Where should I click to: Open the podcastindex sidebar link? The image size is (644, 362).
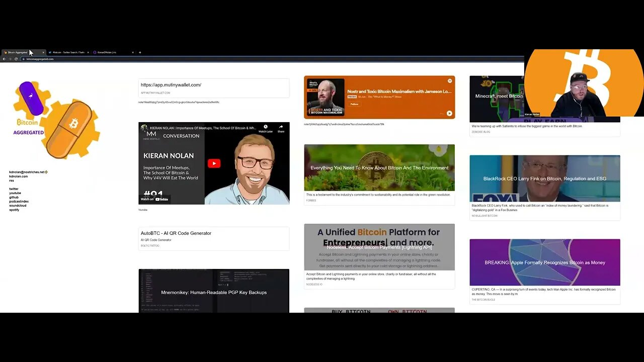point(19,202)
